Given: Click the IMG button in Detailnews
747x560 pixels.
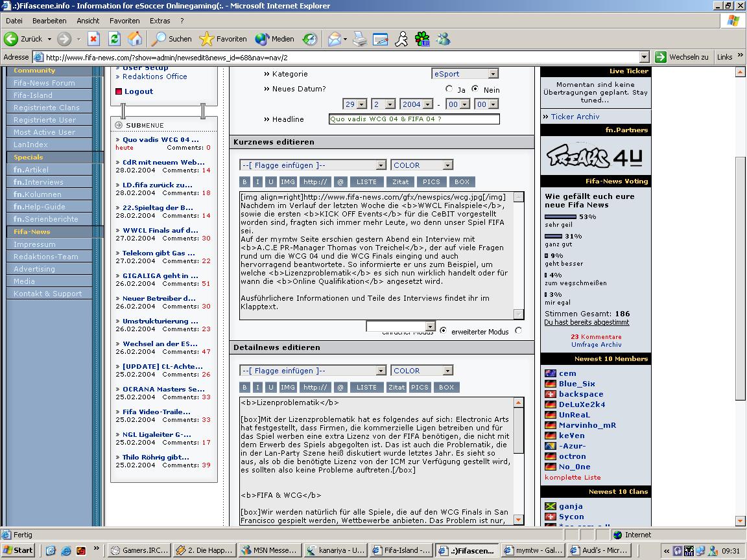Looking at the screenshot, I should 288,388.
